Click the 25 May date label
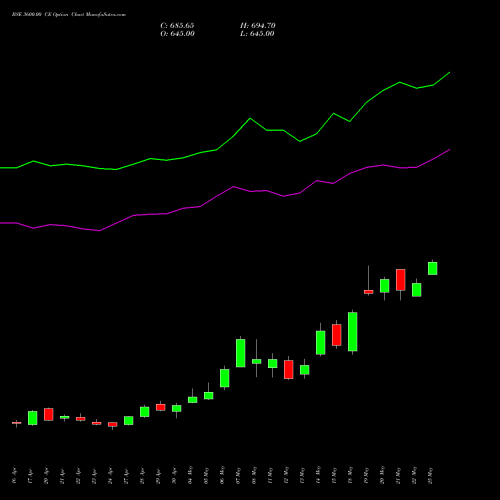500x500 pixels. 430,475
